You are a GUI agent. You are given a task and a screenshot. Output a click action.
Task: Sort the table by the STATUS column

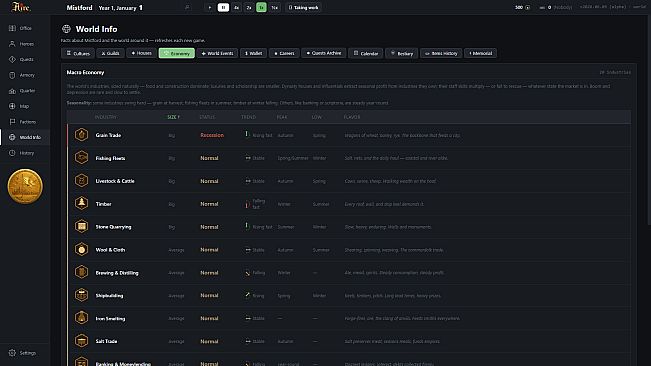point(207,117)
